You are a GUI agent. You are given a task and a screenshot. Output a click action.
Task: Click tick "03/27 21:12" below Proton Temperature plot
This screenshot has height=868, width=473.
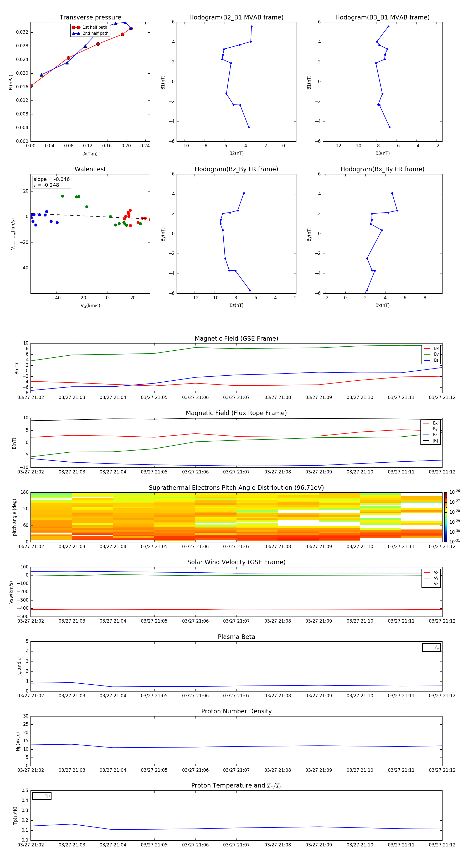point(442,845)
